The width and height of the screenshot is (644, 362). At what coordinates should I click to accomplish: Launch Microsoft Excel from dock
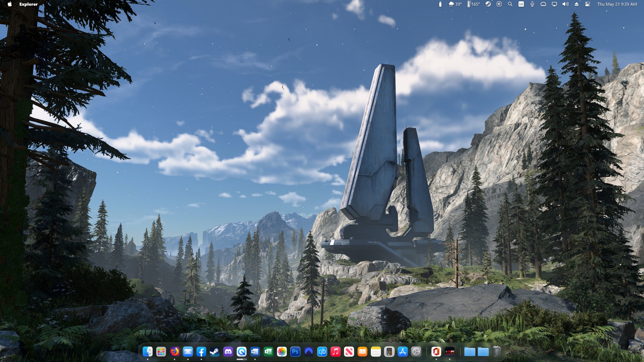268,352
